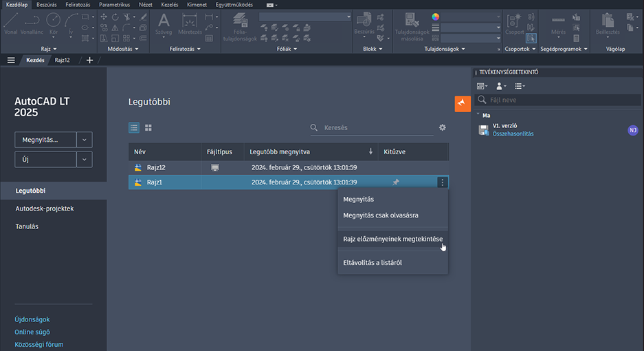Click the Összehasonlítás link under V1. verzió
Viewport: 644px width, 351px height.
tap(513, 134)
